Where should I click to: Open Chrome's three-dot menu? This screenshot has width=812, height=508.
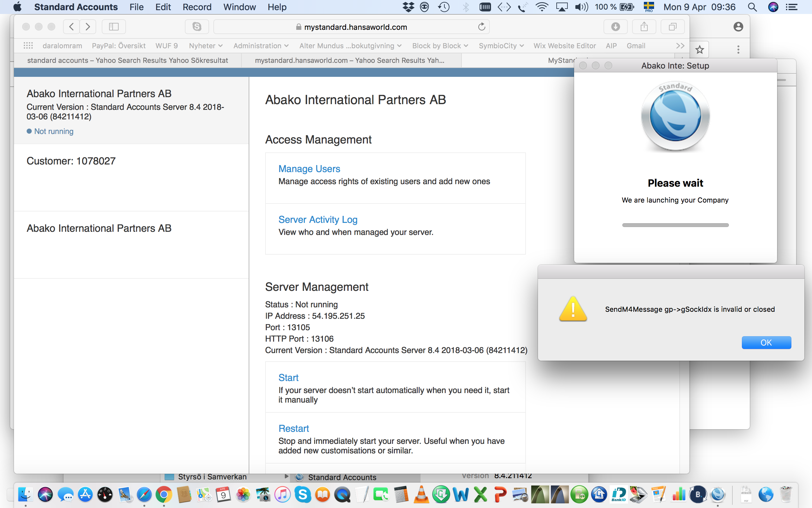pos(738,50)
